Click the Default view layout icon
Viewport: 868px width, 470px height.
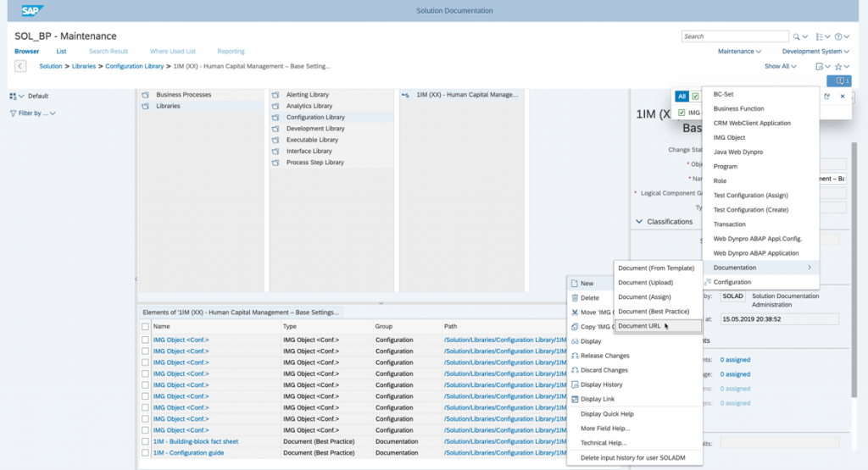coord(13,97)
